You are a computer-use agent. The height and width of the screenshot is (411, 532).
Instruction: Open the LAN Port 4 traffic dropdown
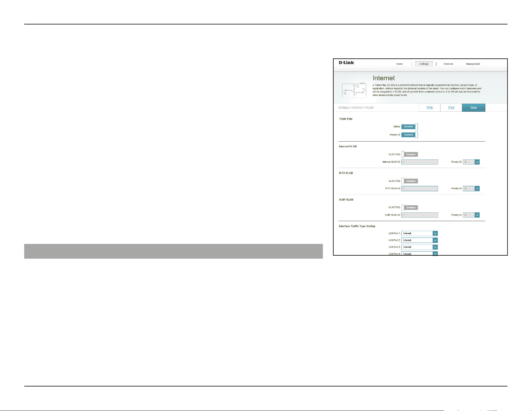click(x=420, y=254)
